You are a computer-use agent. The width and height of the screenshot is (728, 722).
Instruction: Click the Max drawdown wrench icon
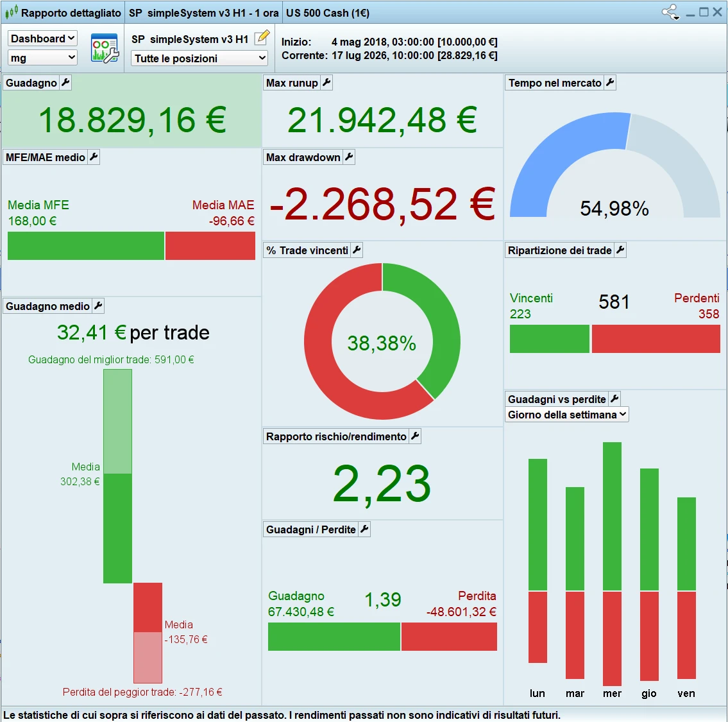[349, 157]
